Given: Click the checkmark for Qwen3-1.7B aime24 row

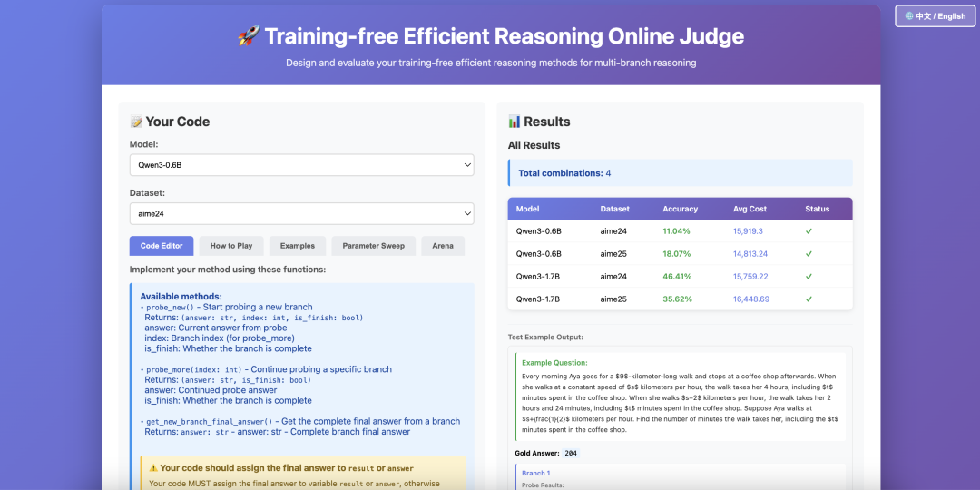Looking at the screenshot, I should [808, 276].
